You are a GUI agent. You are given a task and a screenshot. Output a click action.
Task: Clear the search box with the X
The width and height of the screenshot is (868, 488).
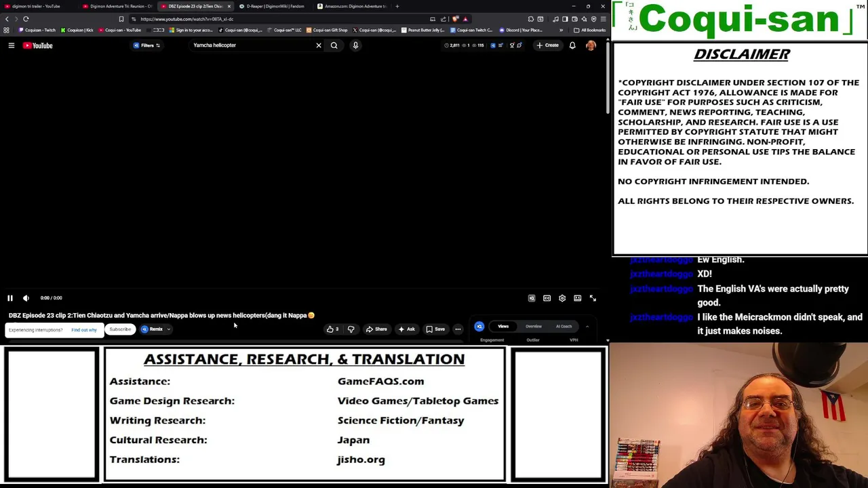[x=319, y=45]
